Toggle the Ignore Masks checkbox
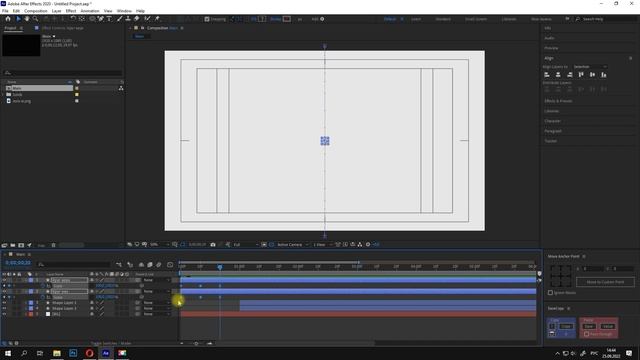This screenshot has height=360, width=640. click(550, 293)
